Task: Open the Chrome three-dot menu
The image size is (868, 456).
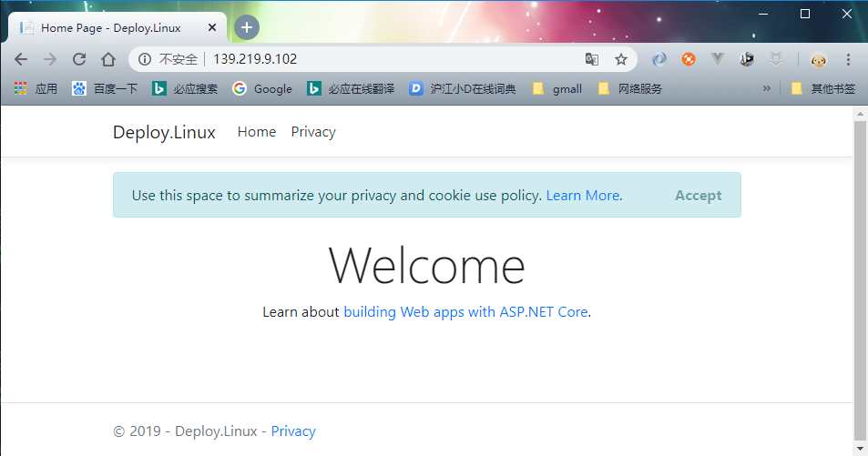Action: [x=848, y=59]
